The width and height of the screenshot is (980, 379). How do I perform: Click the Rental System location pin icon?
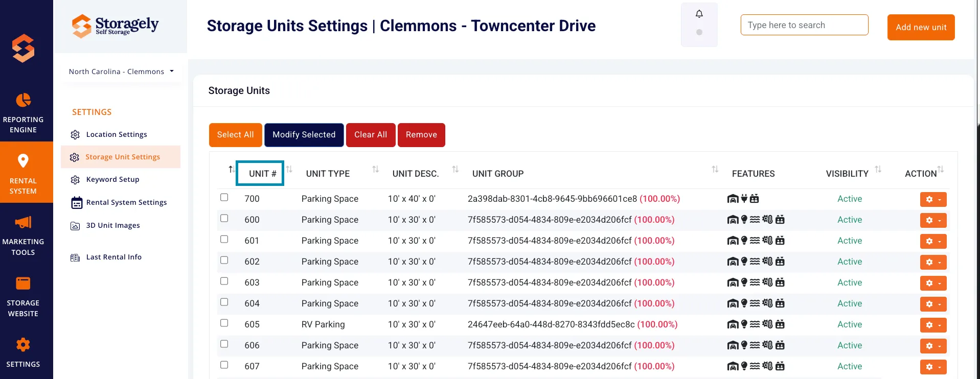pos(23,161)
